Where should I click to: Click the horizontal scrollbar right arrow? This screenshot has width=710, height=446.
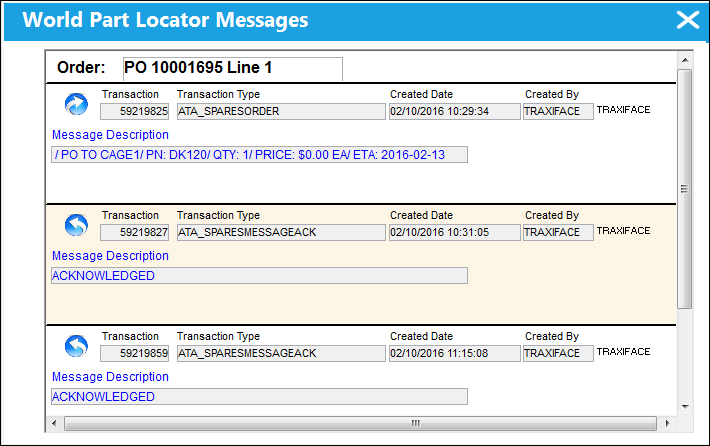667,424
